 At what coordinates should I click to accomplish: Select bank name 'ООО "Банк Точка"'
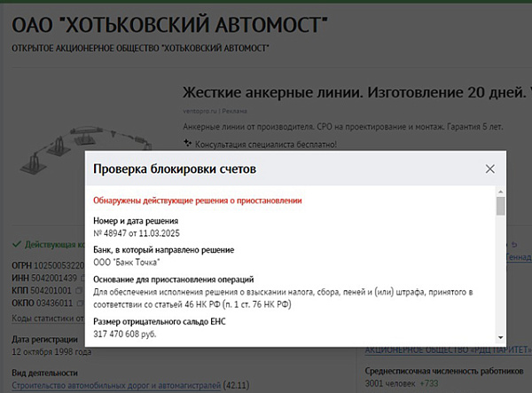[x=127, y=263]
